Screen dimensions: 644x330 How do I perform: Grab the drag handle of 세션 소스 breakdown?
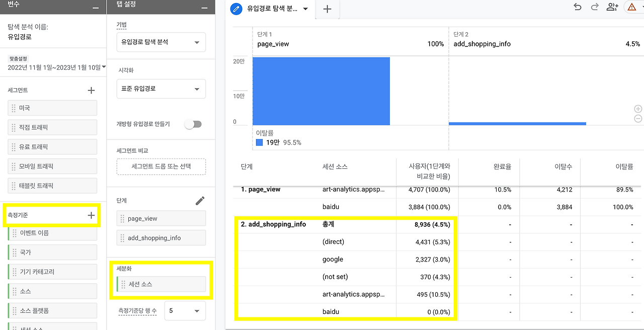[x=123, y=284]
